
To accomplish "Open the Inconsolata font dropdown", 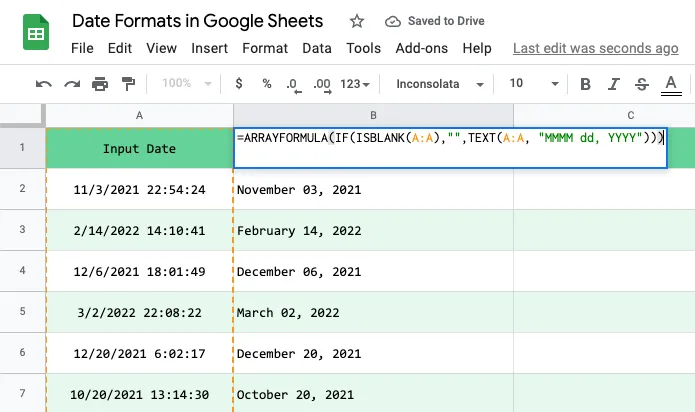I will tap(440, 84).
